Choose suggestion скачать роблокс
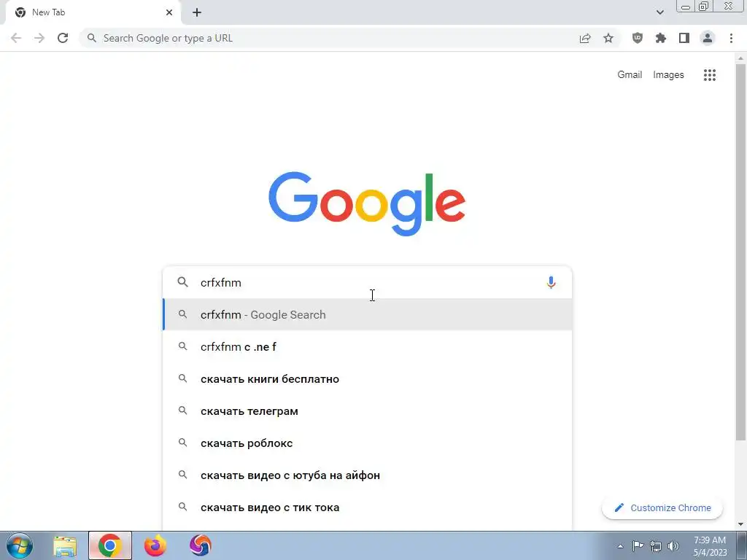747x560 pixels. 368,443
